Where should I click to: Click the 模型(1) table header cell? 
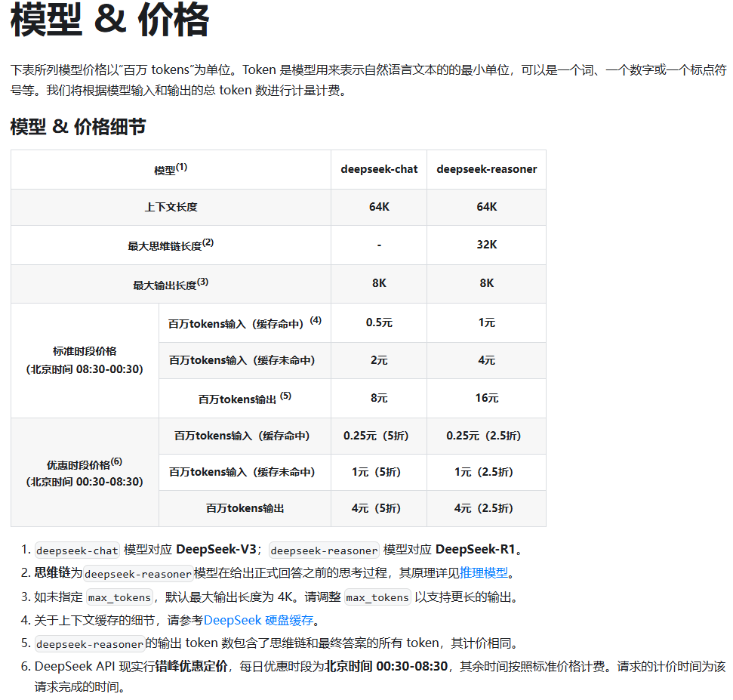coord(171,169)
